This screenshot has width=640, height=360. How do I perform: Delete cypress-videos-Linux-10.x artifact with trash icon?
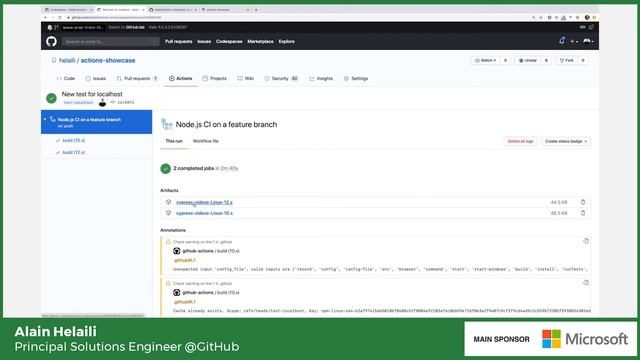[x=583, y=213]
